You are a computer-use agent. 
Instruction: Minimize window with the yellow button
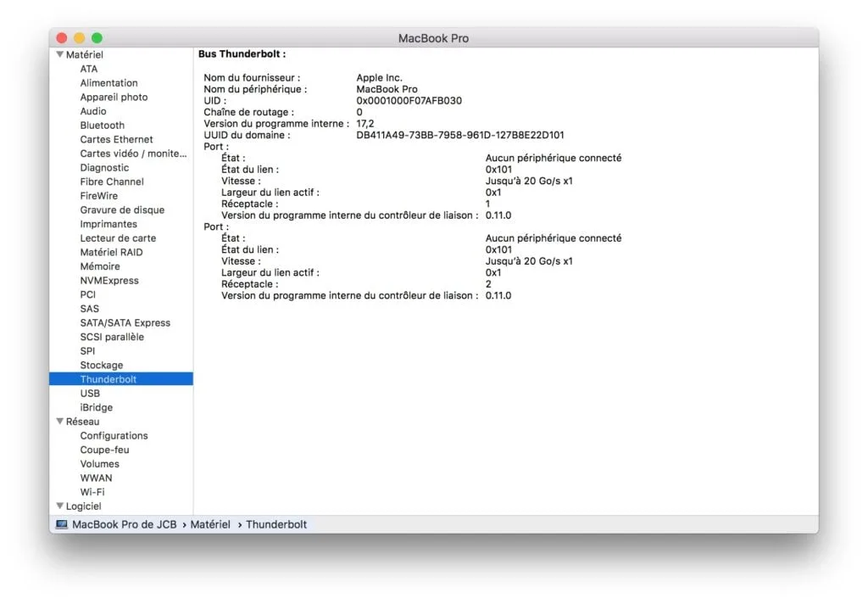tap(80, 37)
